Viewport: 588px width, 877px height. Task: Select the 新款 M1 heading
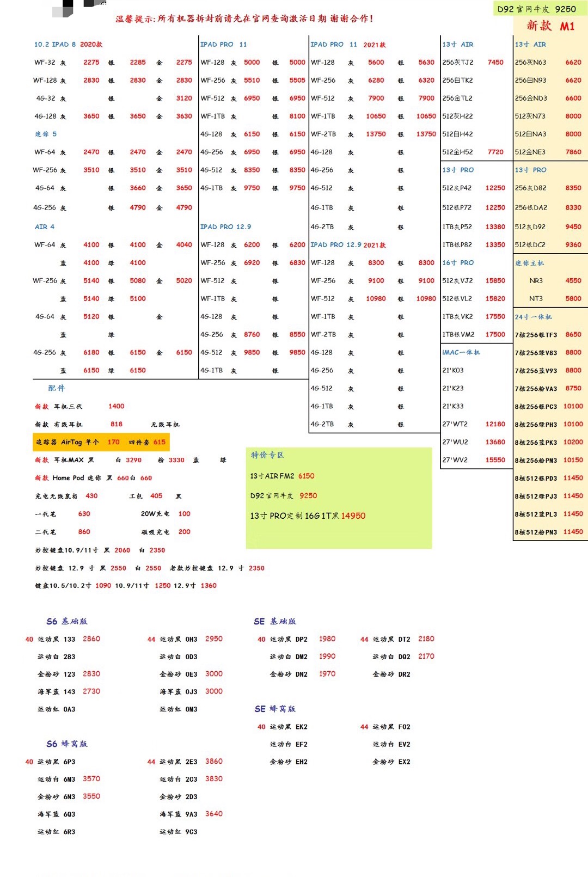click(550, 26)
